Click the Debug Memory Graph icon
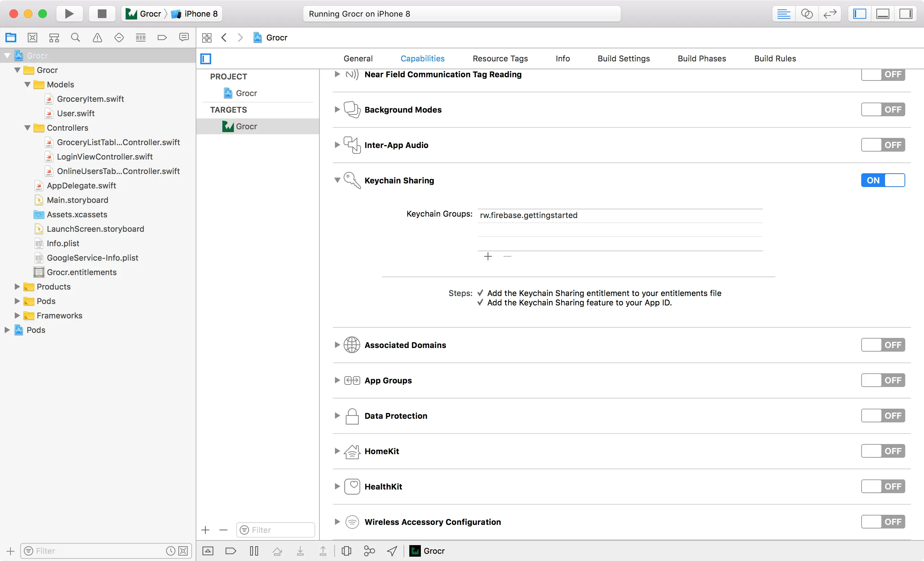Screen dimensions: 924x561 (x=369, y=551)
